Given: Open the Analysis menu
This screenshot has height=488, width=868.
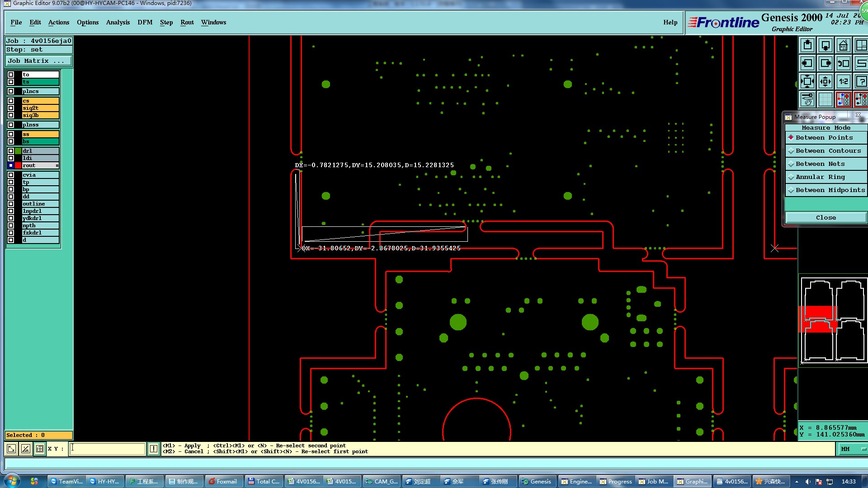Looking at the screenshot, I should coord(118,22).
